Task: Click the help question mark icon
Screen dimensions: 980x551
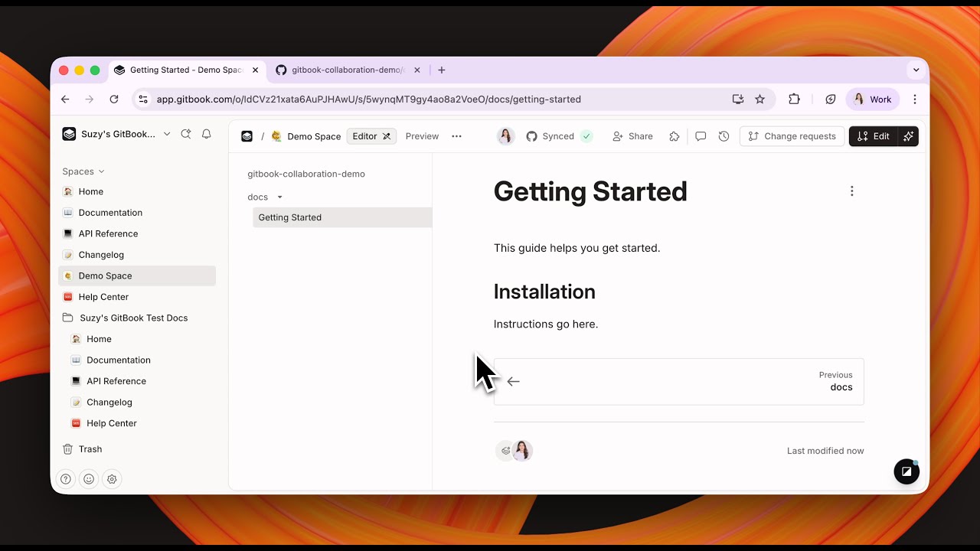Action: click(67, 479)
